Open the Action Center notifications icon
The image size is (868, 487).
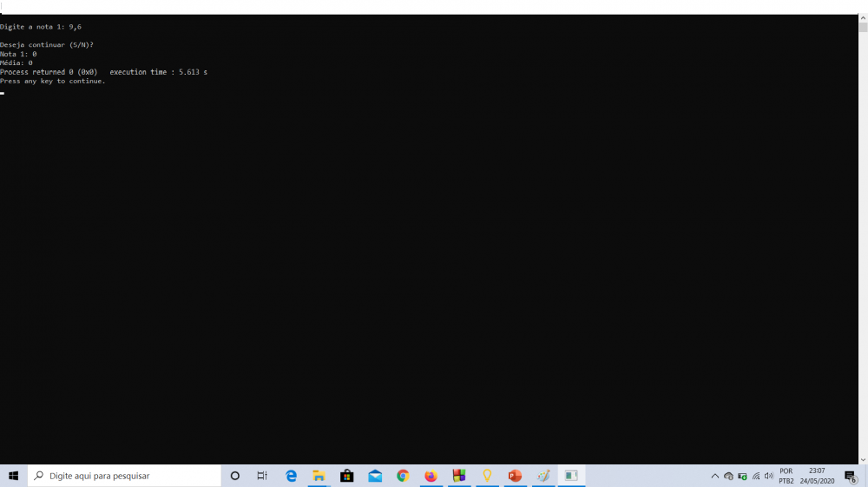point(851,476)
